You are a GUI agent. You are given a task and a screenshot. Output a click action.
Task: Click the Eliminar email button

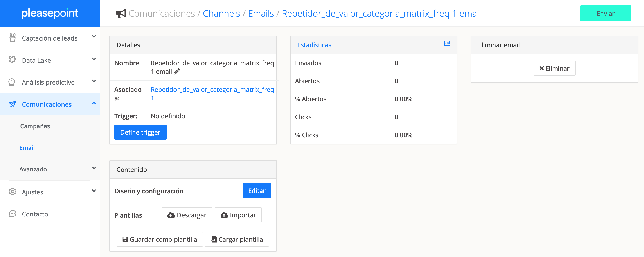click(x=554, y=68)
